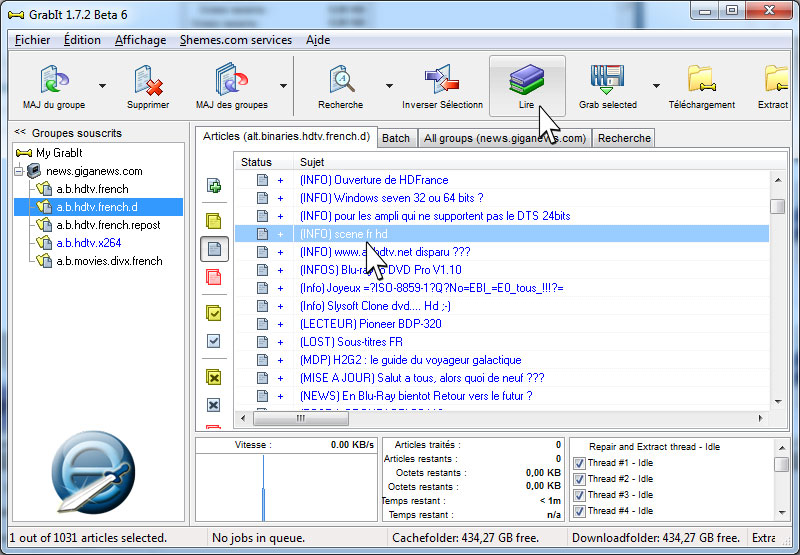Image resolution: width=800 pixels, height=555 pixels.
Task: Click the single blue checkmark icon
Action: 214,341
